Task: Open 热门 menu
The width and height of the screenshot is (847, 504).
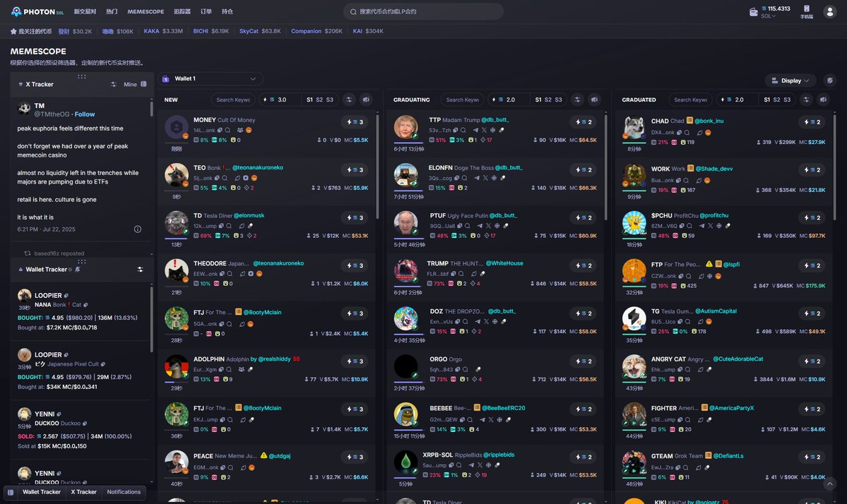Action: [x=112, y=11]
